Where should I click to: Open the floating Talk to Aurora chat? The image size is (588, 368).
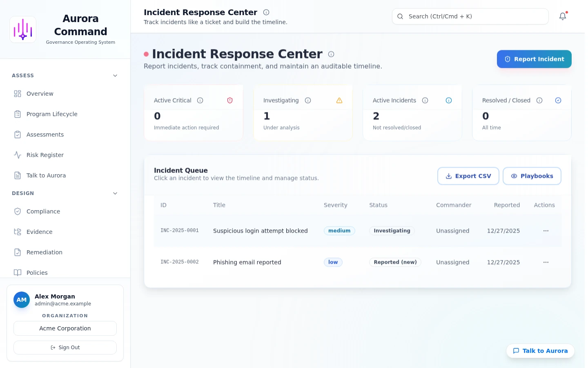coord(540,351)
